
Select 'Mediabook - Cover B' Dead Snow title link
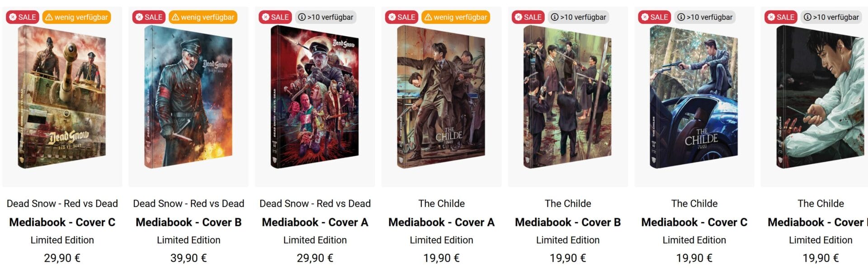point(189,222)
